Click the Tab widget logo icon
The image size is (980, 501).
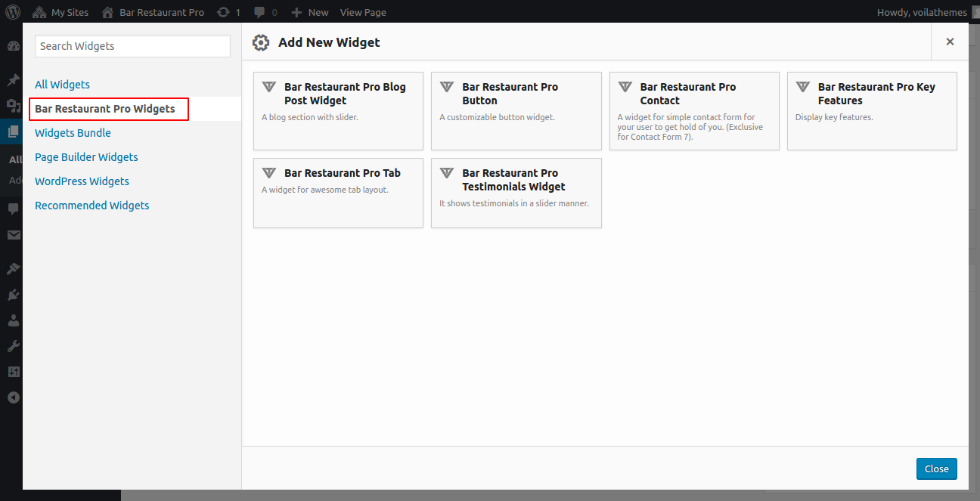[x=268, y=173]
